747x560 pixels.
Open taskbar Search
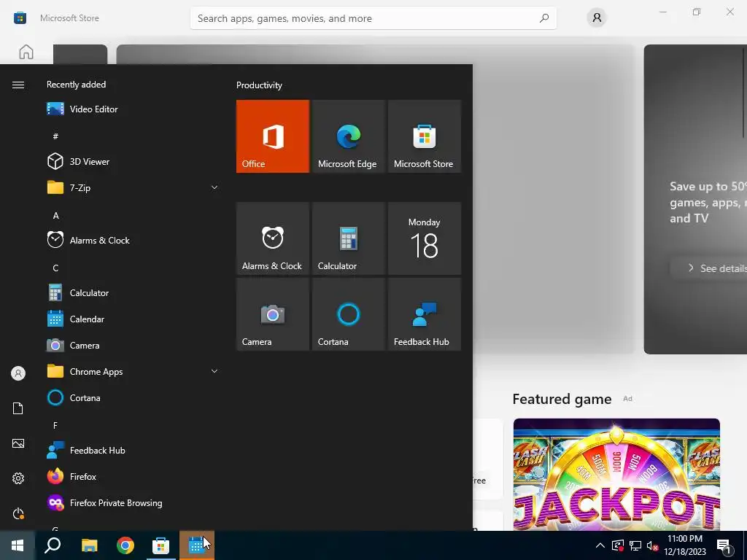pos(53,545)
